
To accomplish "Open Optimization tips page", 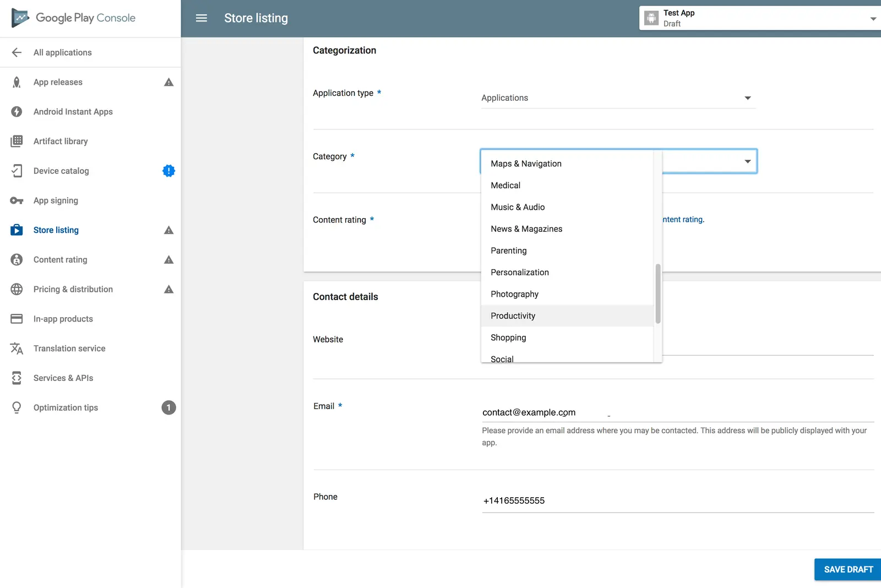I will (x=66, y=408).
